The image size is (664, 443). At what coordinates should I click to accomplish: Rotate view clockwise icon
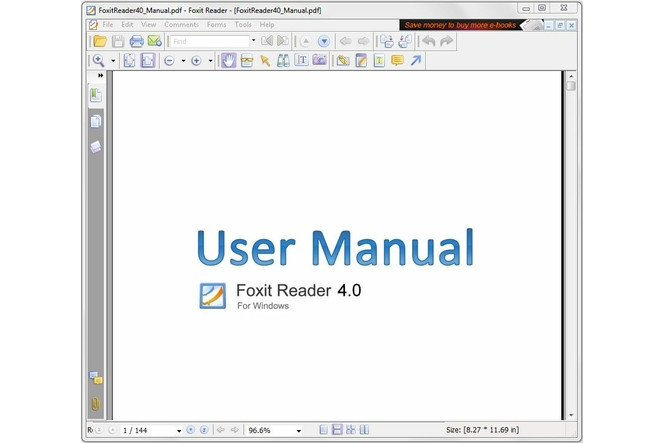click(405, 41)
